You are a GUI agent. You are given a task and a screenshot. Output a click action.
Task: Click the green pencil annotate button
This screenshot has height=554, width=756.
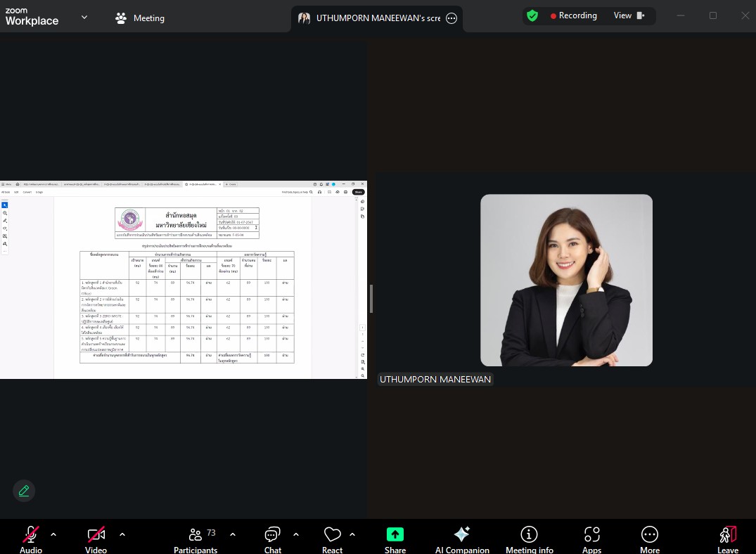click(24, 491)
